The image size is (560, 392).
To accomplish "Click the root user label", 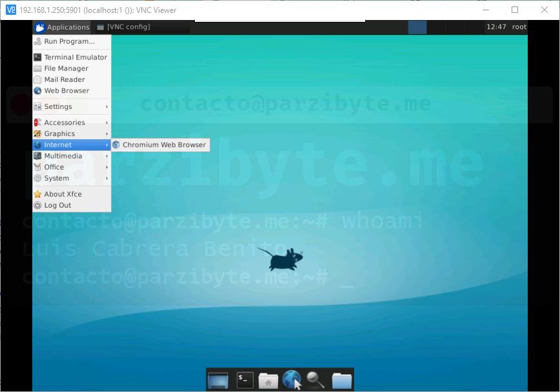I will [519, 27].
